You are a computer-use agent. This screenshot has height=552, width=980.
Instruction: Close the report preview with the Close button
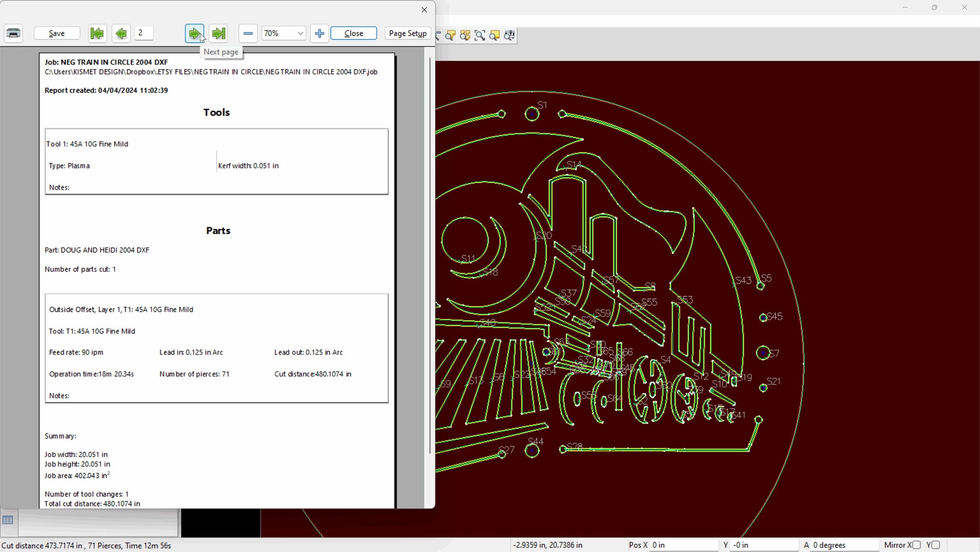tap(354, 33)
